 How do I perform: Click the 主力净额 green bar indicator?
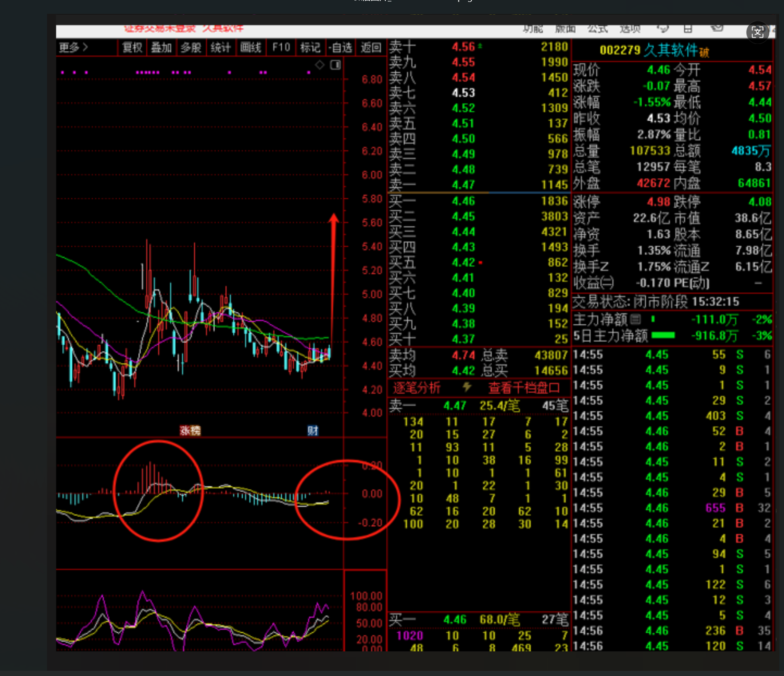pyautogui.click(x=653, y=319)
